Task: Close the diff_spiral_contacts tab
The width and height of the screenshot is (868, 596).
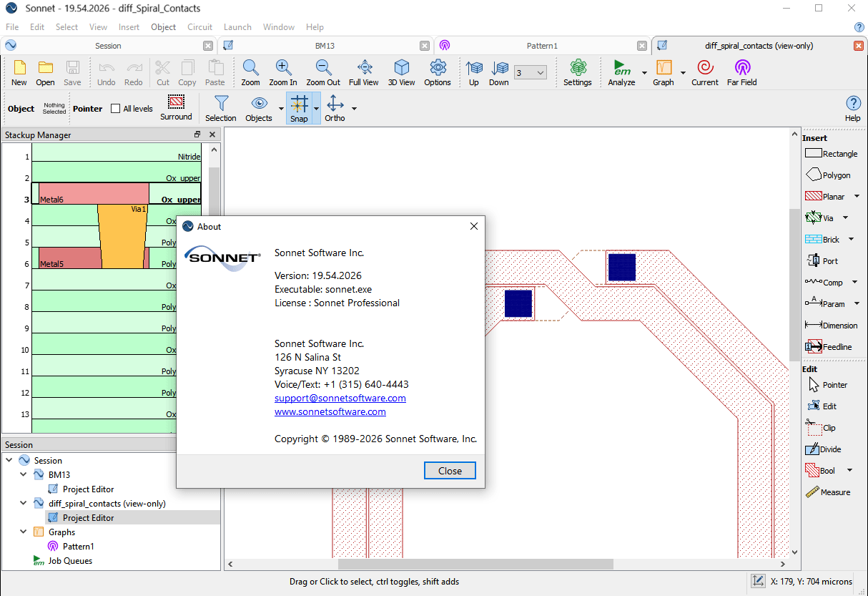Action: [x=859, y=46]
